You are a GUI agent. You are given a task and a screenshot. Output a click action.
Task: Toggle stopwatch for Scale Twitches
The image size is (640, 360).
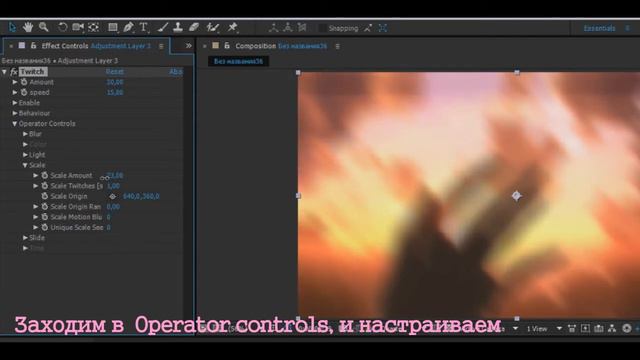coord(45,186)
